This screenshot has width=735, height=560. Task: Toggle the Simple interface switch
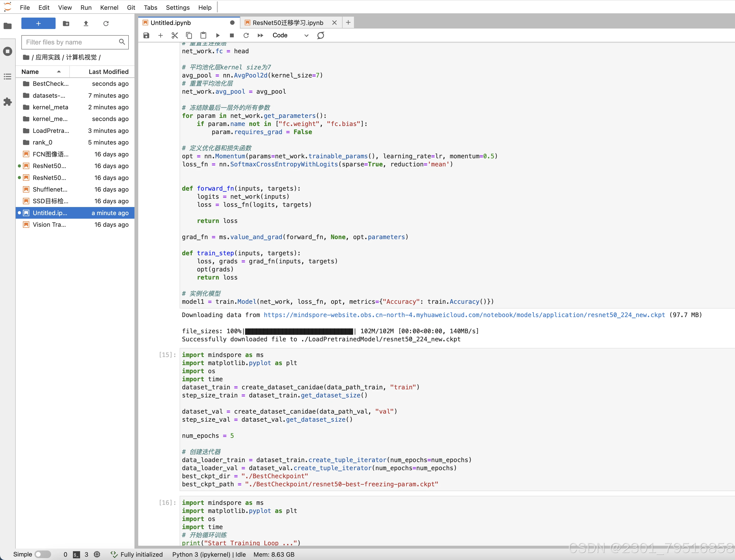43,554
